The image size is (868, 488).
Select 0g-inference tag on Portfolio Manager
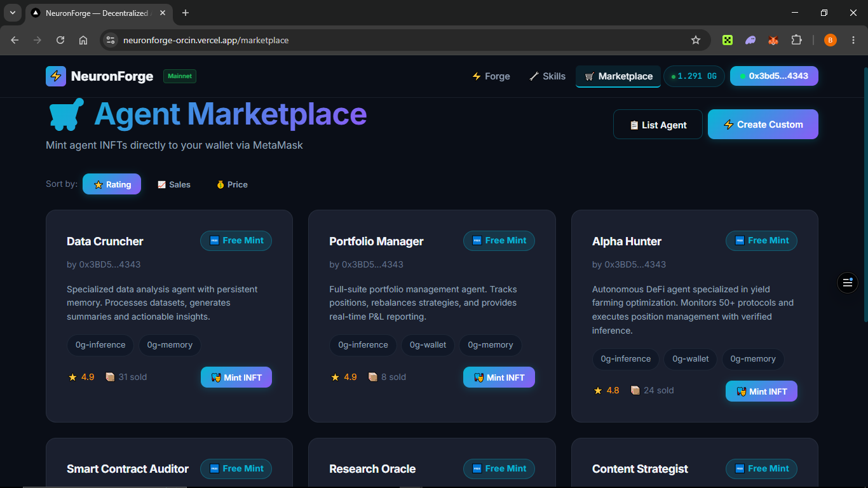363,345
